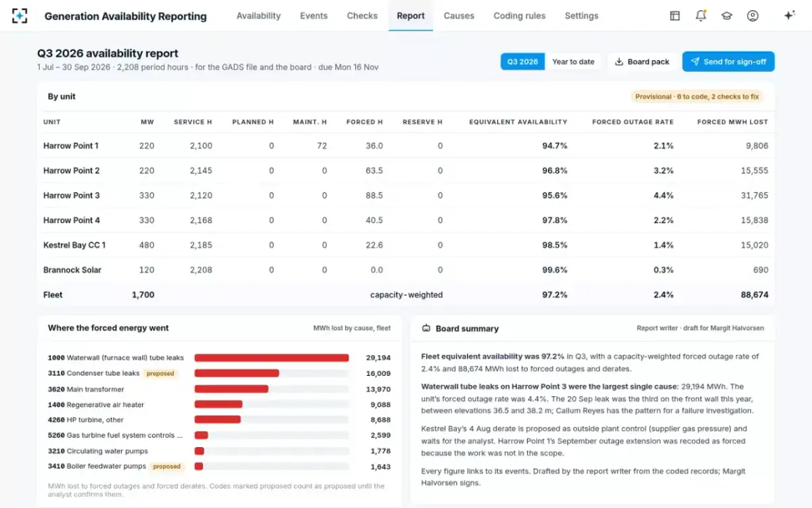
Task: Click the 88.5 forced hours cell
Action: 374,196
